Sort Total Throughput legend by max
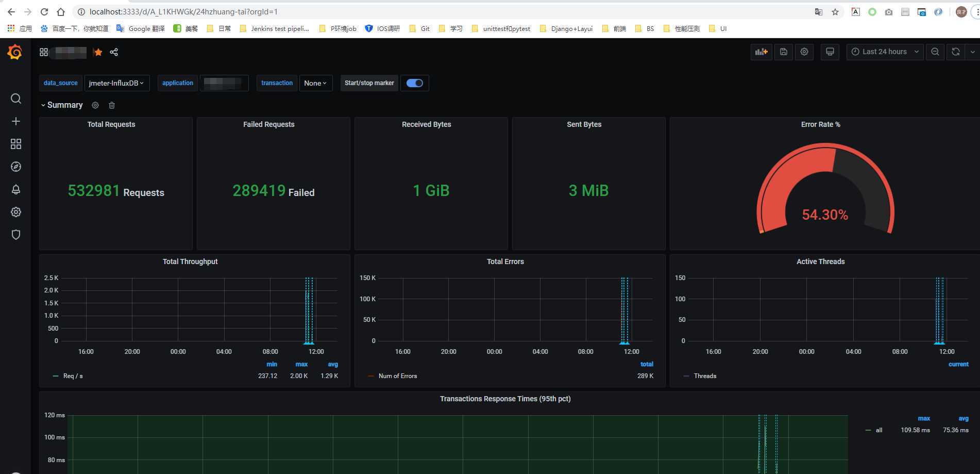The height and width of the screenshot is (474, 980). 301,364
